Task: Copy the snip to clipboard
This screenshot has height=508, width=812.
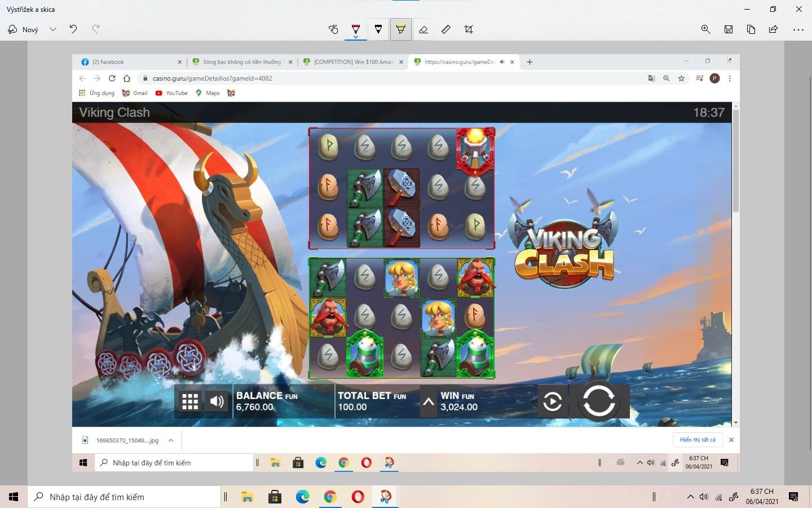Action: pos(751,29)
